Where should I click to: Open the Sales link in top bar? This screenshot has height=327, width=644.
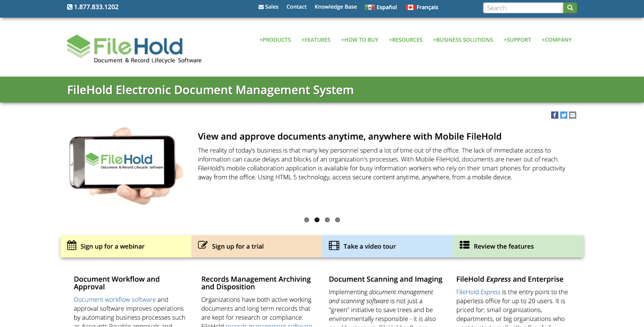(x=268, y=7)
